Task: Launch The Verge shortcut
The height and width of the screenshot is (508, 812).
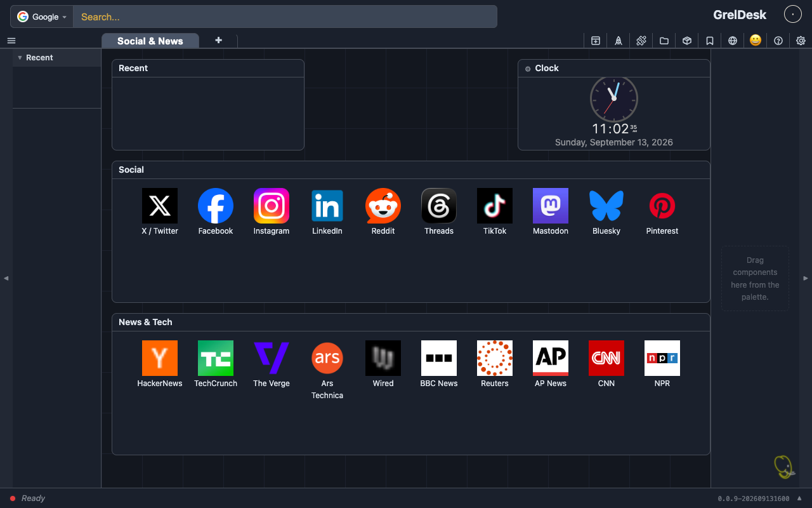Action: point(272,364)
